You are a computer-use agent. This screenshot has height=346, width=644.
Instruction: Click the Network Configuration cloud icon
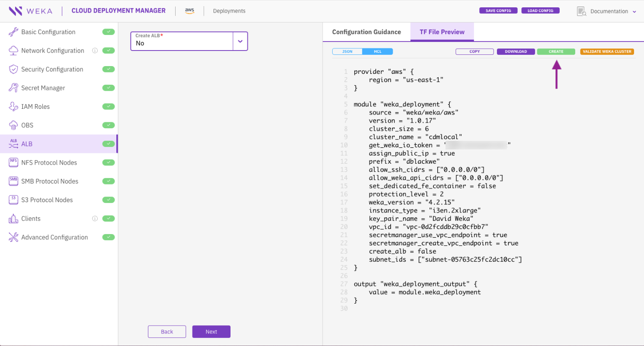(13, 51)
